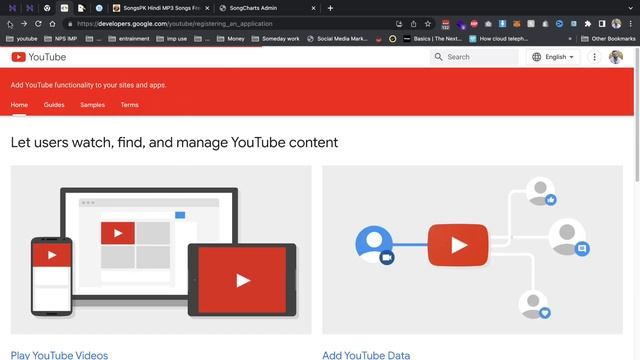
Task: Click the address bar URL
Action: (x=175, y=24)
